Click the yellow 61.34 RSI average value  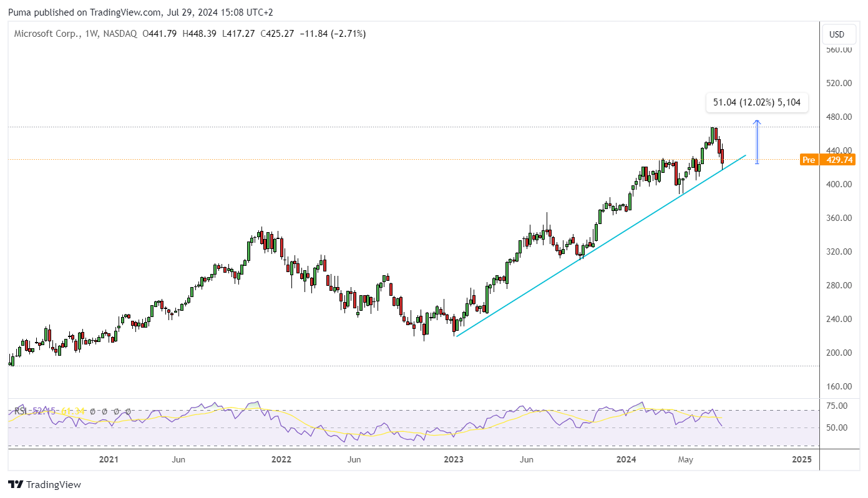[x=73, y=411]
